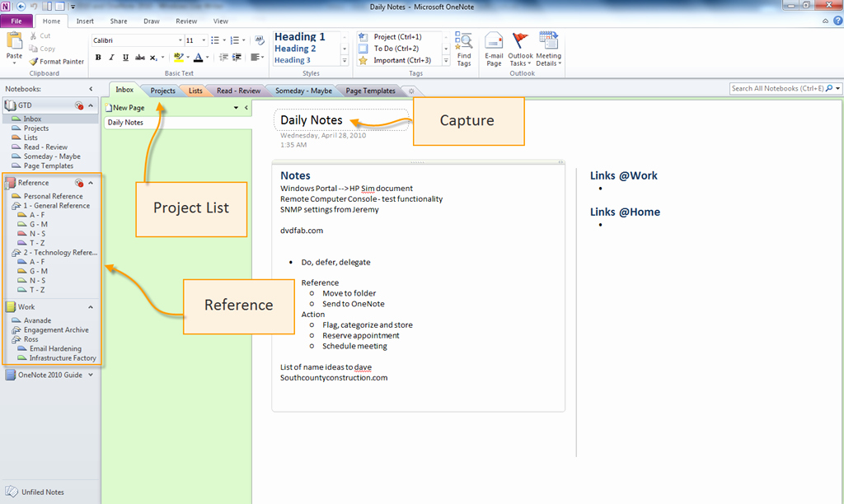Check the To Do (Ctrl+2) tag checkbox
Image resolution: width=844 pixels, height=504 pixels.
tap(363, 49)
